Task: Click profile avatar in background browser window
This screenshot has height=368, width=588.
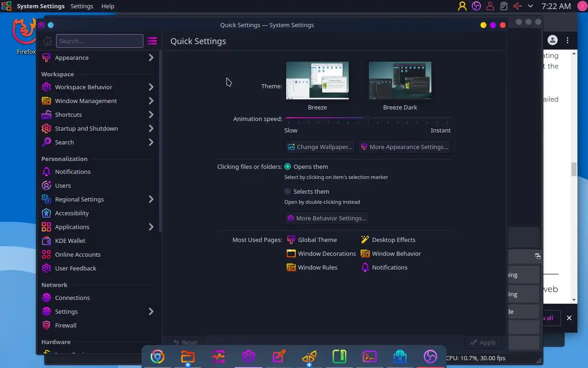Action: 553,40
